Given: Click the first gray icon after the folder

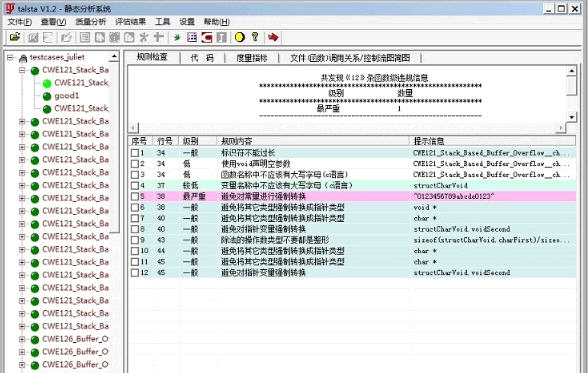Looking at the screenshot, I should click(x=33, y=37).
